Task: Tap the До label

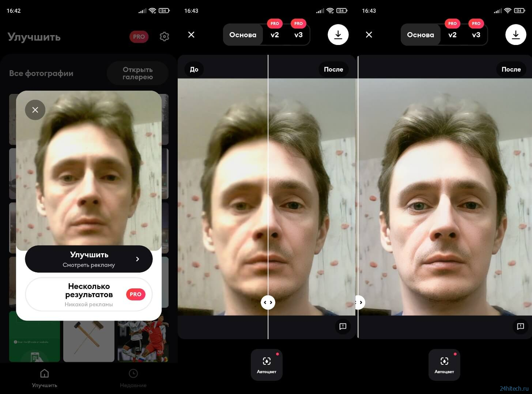Action: pyautogui.click(x=194, y=69)
